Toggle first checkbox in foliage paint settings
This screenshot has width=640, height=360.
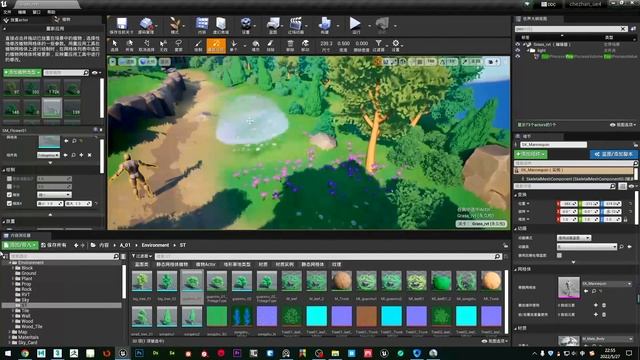(9, 178)
